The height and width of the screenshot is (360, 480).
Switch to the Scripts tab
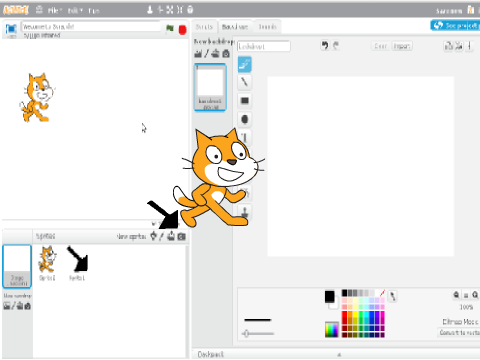[x=204, y=27]
